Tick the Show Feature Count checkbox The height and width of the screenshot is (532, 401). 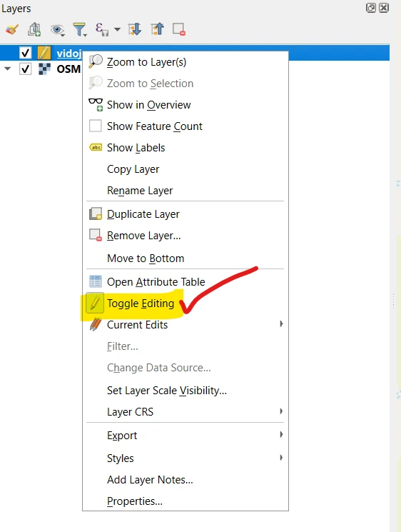[x=95, y=126]
